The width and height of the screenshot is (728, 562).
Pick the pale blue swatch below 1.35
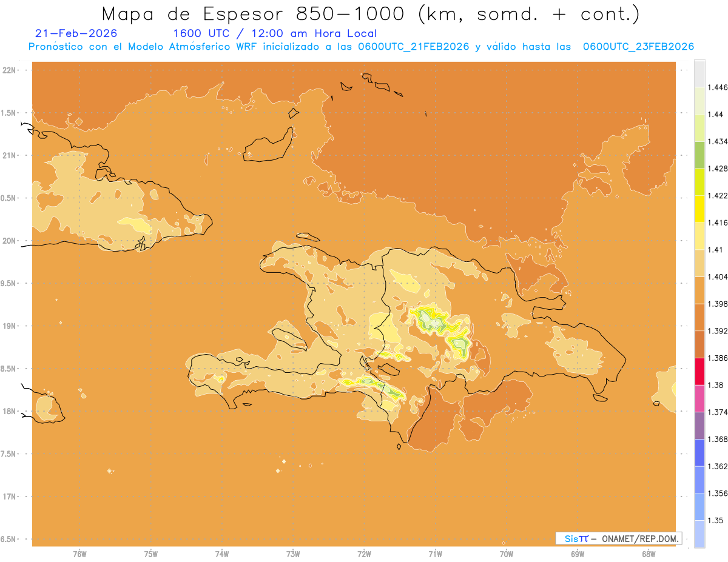[x=699, y=534]
